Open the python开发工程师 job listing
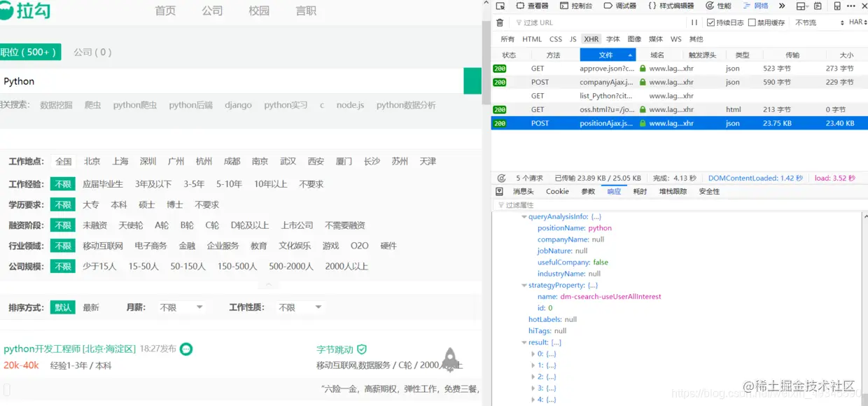The image size is (868, 406). coord(69,349)
